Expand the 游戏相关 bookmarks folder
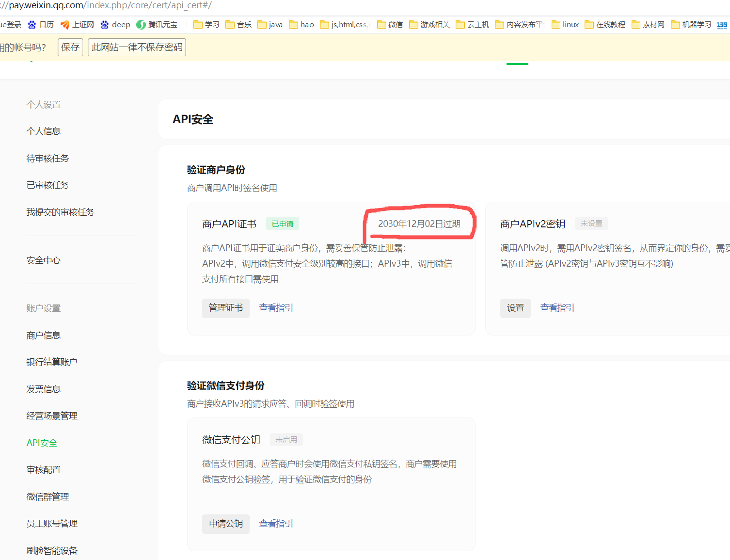Viewport: 730px width, 560px height. pyautogui.click(x=429, y=25)
